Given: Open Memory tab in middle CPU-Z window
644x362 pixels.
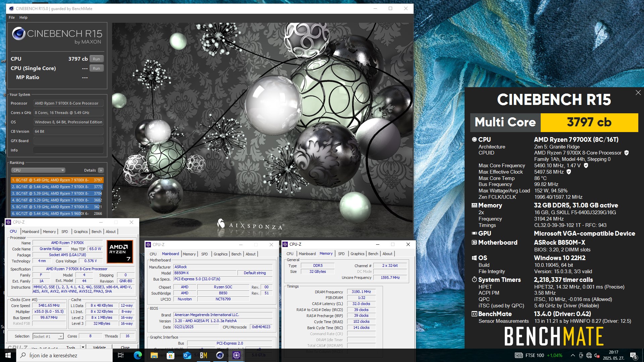Looking at the screenshot, I should pos(189,254).
